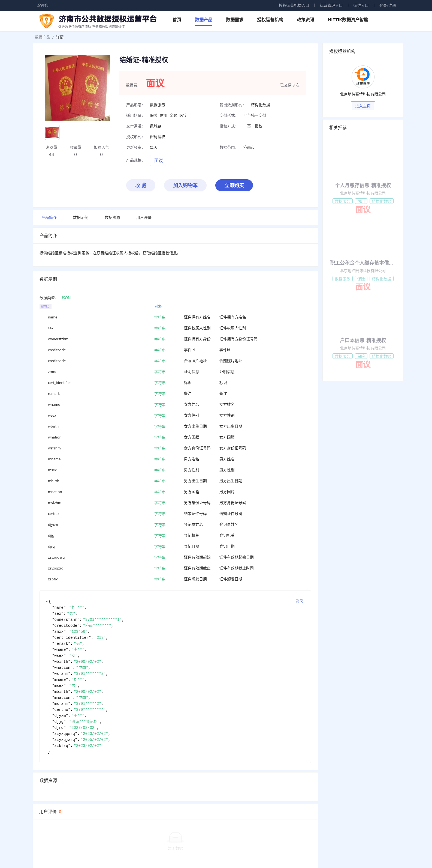The height and width of the screenshot is (868, 432).
Task: Open the 数据产品 navigation item
Action: [203, 20]
